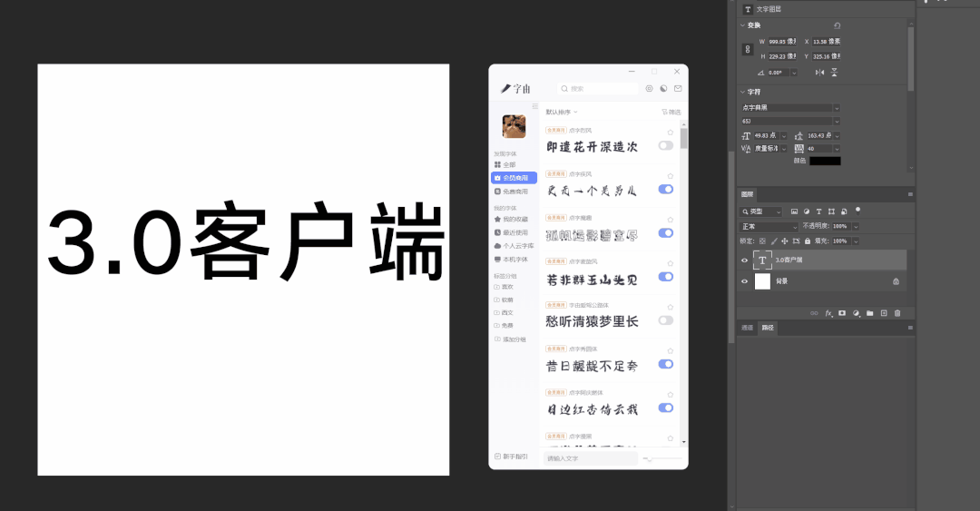Click the user avatar in 字由 sidebar
This screenshot has height=511, width=980.
click(x=514, y=126)
